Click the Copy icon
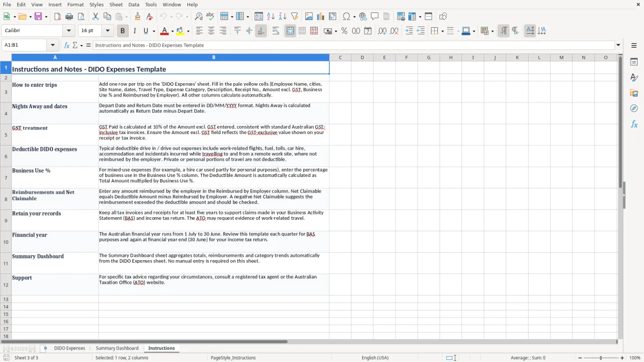This screenshot has height=362, width=644. coord(107,17)
